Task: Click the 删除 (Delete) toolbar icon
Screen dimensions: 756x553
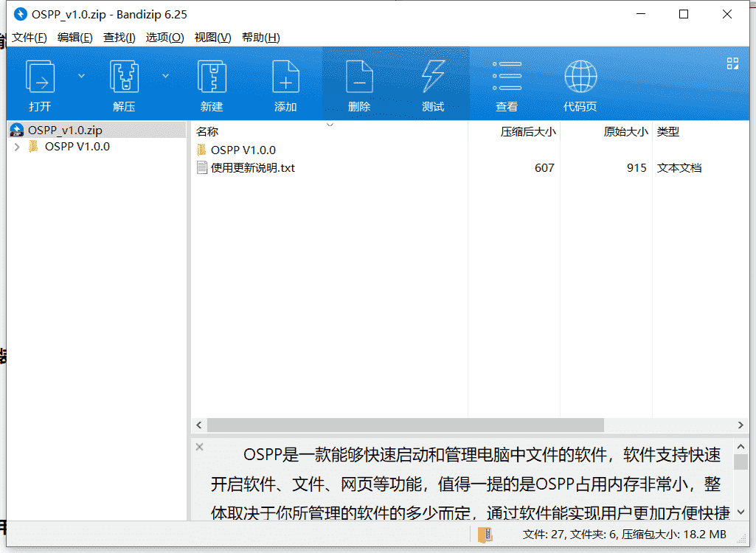Action: pos(359,76)
